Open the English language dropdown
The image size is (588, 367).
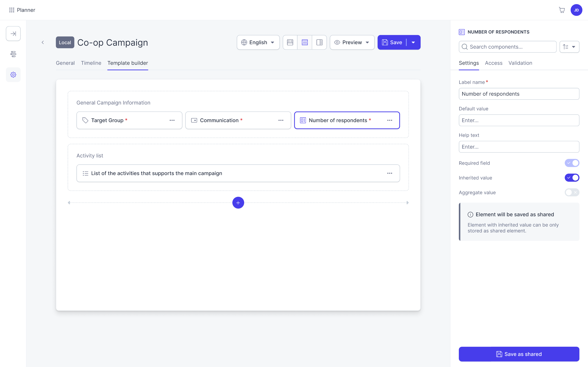click(258, 42)
